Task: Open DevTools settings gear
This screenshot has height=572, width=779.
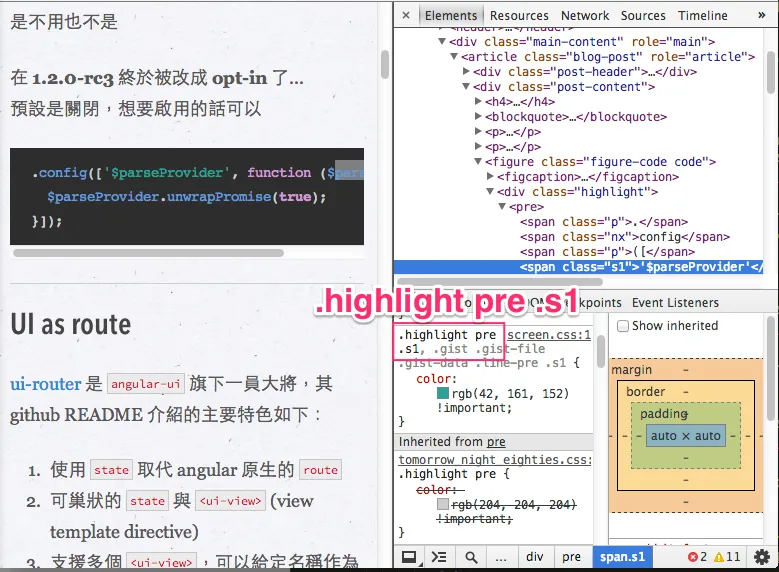Action: [762, 557]
